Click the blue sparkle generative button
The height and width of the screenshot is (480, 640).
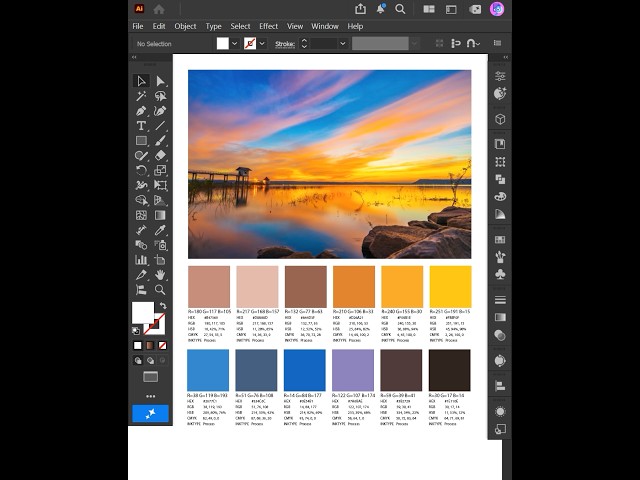pos(150,413)
